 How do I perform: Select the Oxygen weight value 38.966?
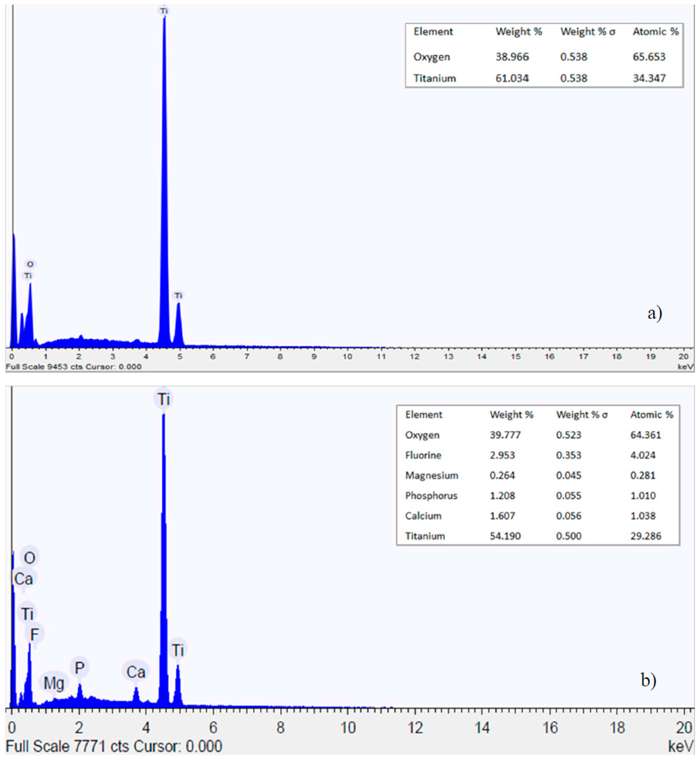tap(512, 57)
